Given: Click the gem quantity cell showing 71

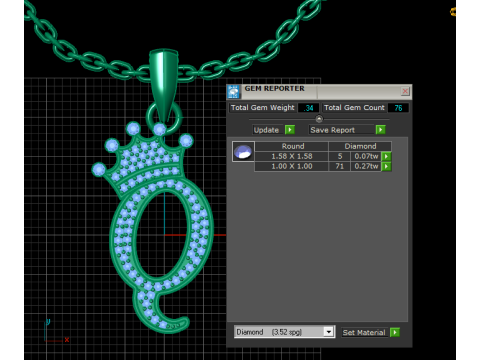Looking at the screenshot, I should click(x=340, y=166).
